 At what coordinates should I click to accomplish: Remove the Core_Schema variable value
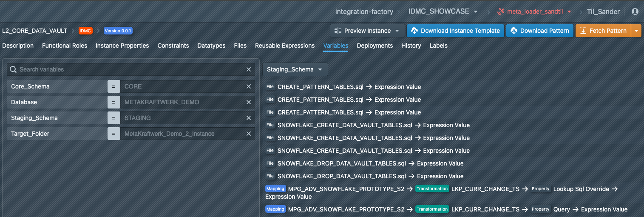tap(249, 86)
